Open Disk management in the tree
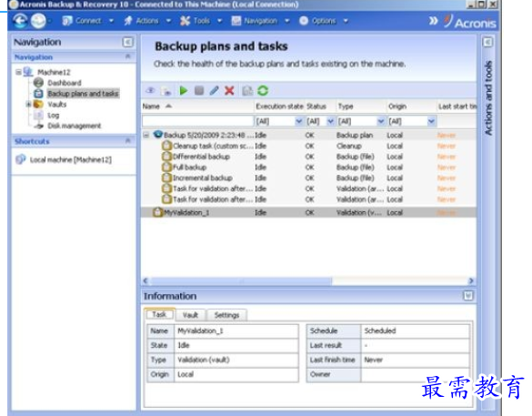The height and width of the screenshot is (416, 532). coord(74,126)
